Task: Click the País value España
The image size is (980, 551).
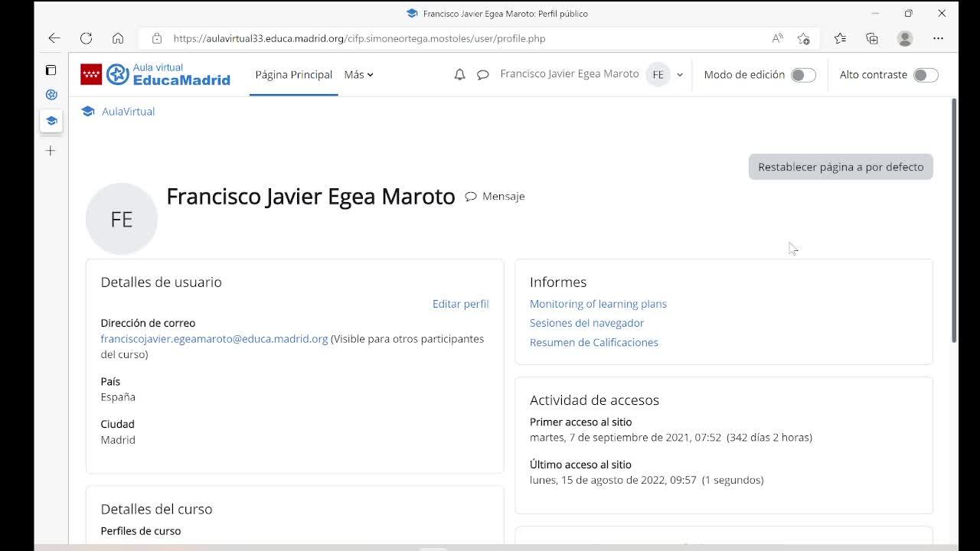Action: pos(118,397)
